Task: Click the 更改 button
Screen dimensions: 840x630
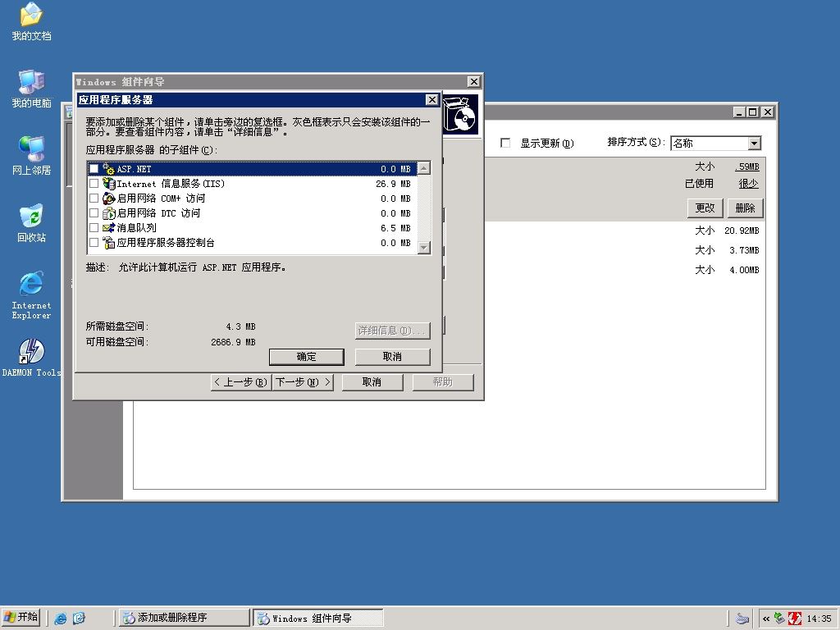Action: pyautogui.click(x=705, y=208)
